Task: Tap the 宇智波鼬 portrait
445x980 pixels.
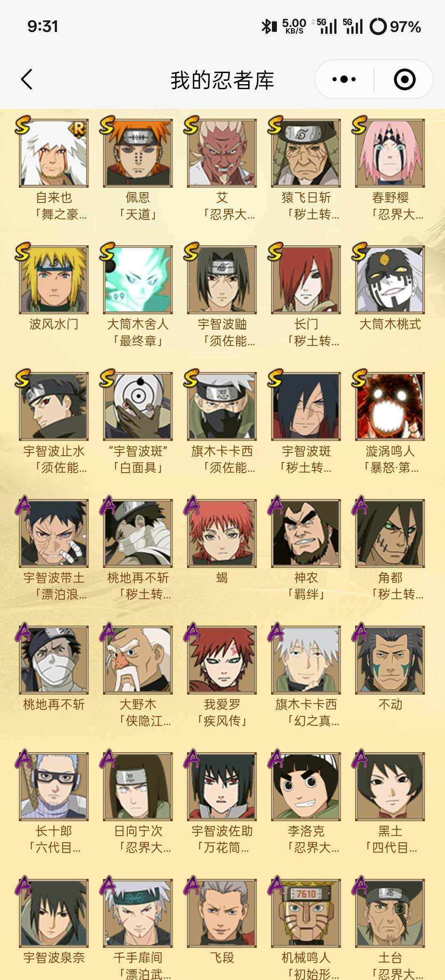Action: (222, 280)
